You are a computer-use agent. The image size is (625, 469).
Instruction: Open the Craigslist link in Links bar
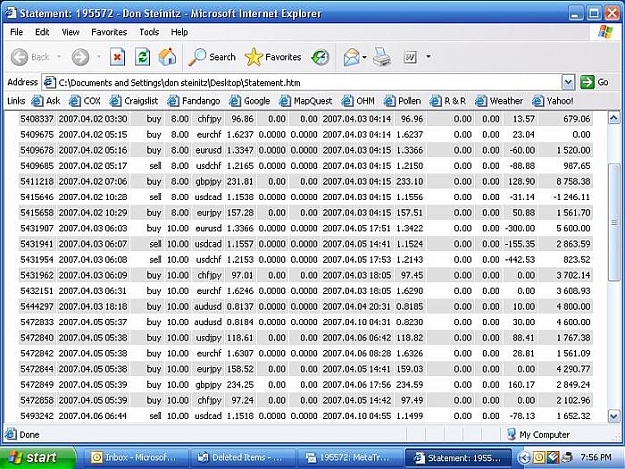click(134, 101)
